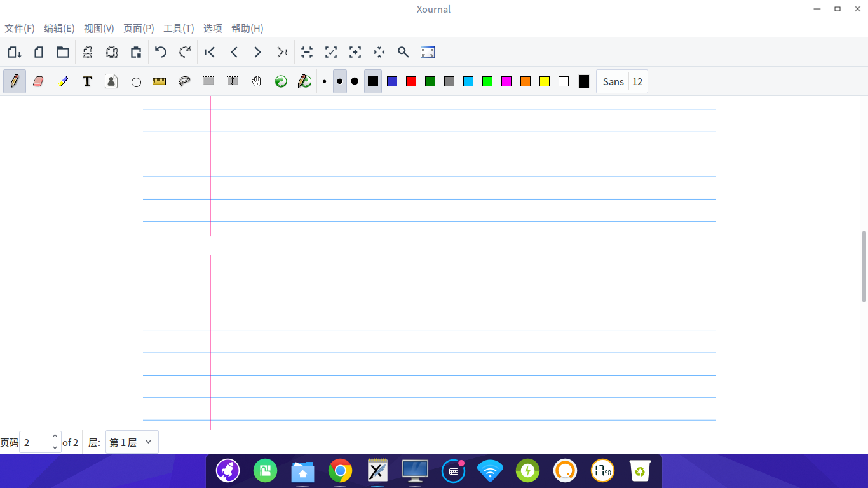Open the 文件(F) menu
This screenshot has height=488, width=868.
(x=20, y=29)
